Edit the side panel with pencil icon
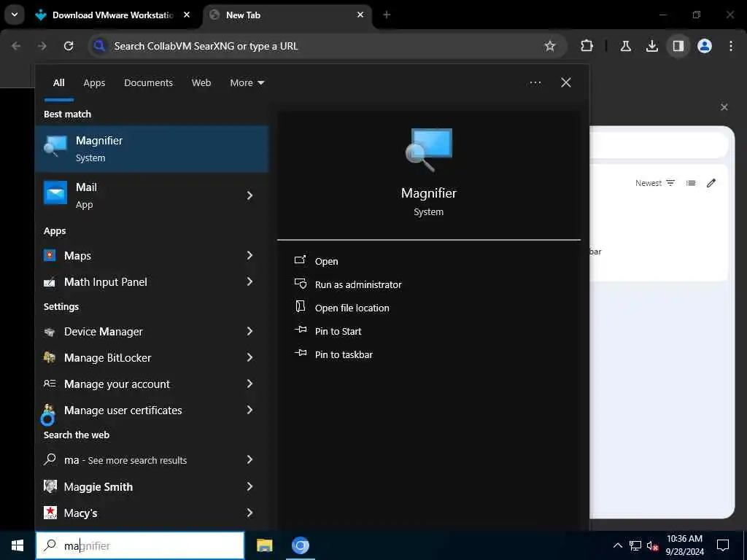 [711, 183]
